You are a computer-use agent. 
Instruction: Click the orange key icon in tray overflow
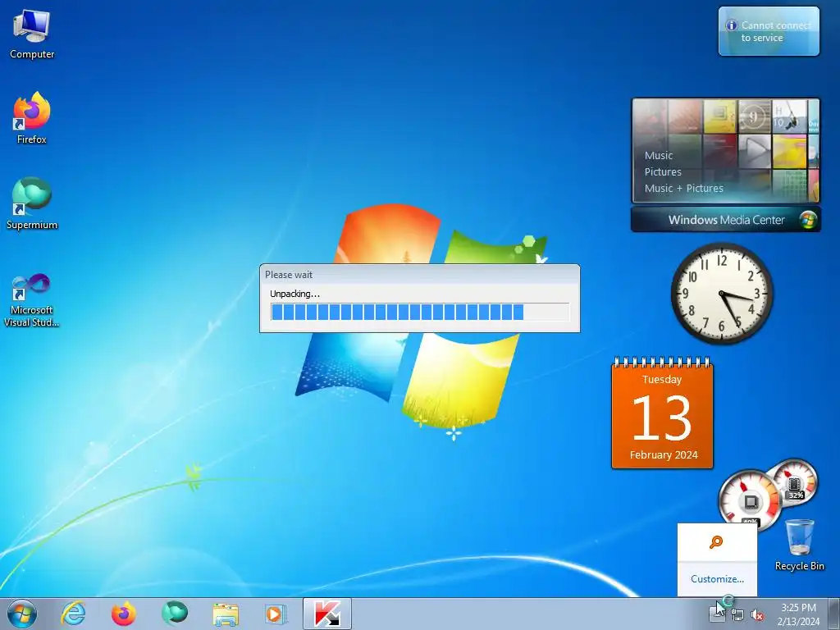point(716,542)
